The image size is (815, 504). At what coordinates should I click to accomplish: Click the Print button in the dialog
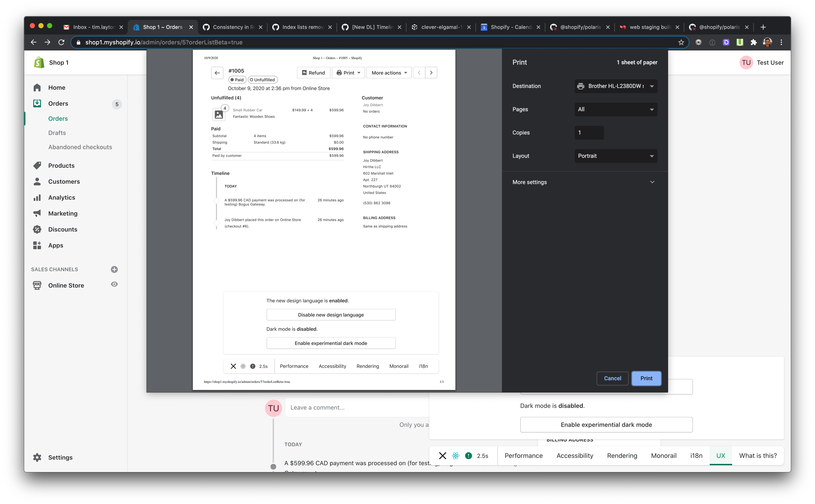[646, 378]
